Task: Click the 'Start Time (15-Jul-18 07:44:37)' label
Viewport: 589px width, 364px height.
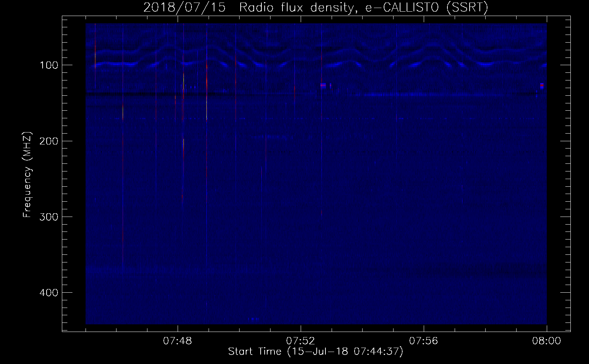Action: click(x=316, y=352)
